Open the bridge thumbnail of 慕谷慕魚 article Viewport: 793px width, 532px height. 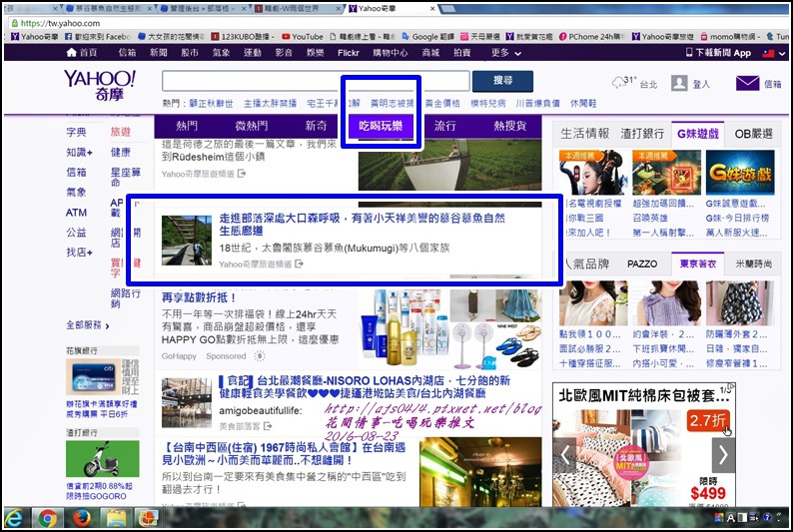tap(187, 240)
